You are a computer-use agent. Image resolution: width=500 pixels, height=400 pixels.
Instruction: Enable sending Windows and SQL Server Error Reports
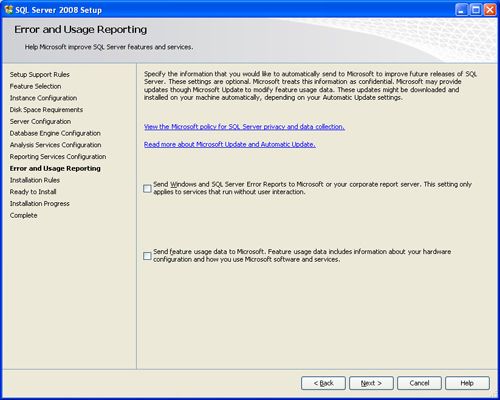pyautogui.click(x=147, y=189)
